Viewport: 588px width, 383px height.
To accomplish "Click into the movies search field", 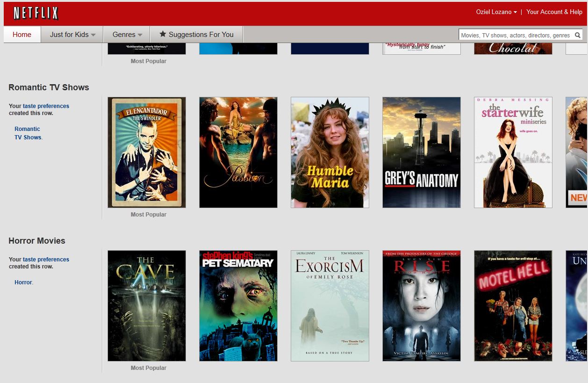I will tap(516, 35).
